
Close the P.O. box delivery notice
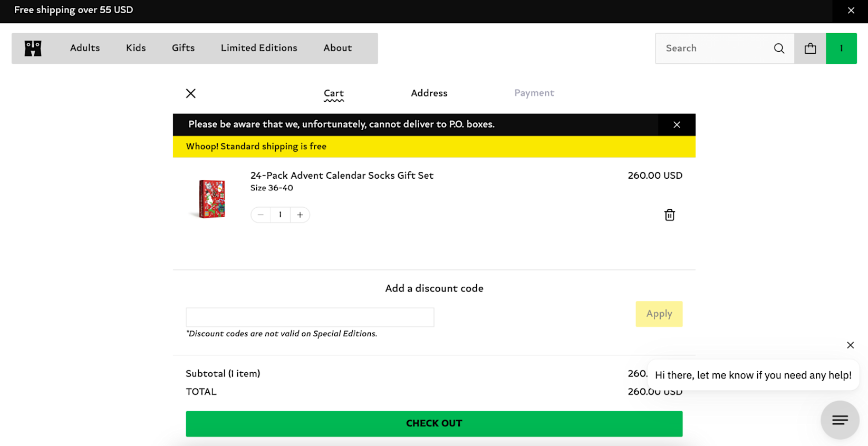click(677, 124)
